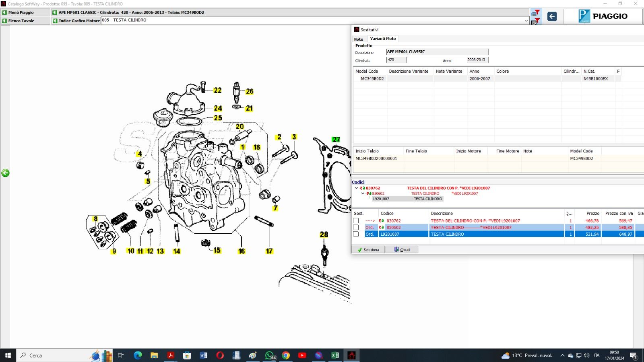Click the blue back arrow icon
Viewport: 644px width, 362px height.
[x=552, y=16]
